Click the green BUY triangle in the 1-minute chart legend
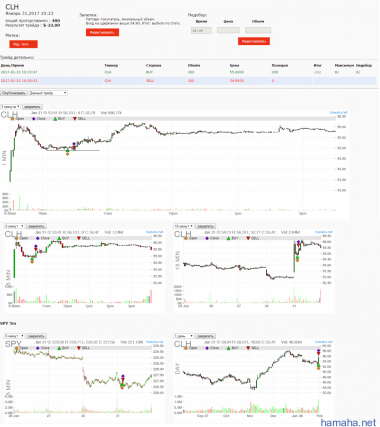 [x=55, y=119]
